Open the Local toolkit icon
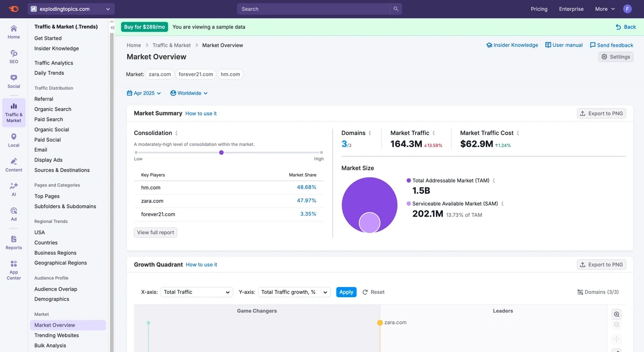644x352 pixels. pyautogui.click(x=14, y=140)
